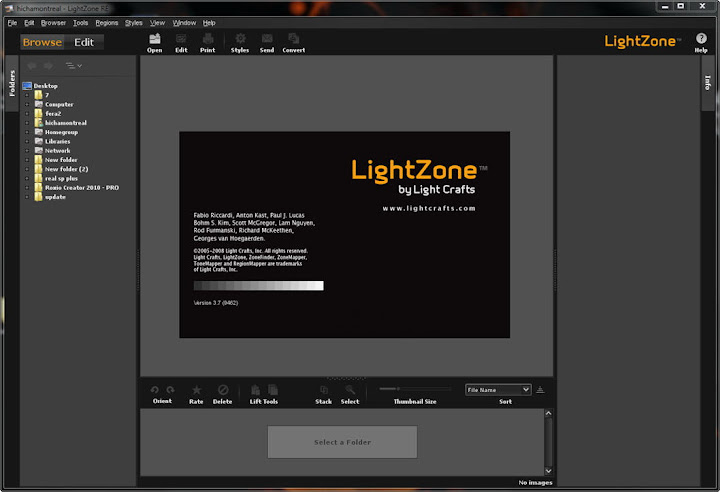This screenshot has height=492, width=720.
Task: Reverse sort order icon beside File Name
Action: coord(540,390)
